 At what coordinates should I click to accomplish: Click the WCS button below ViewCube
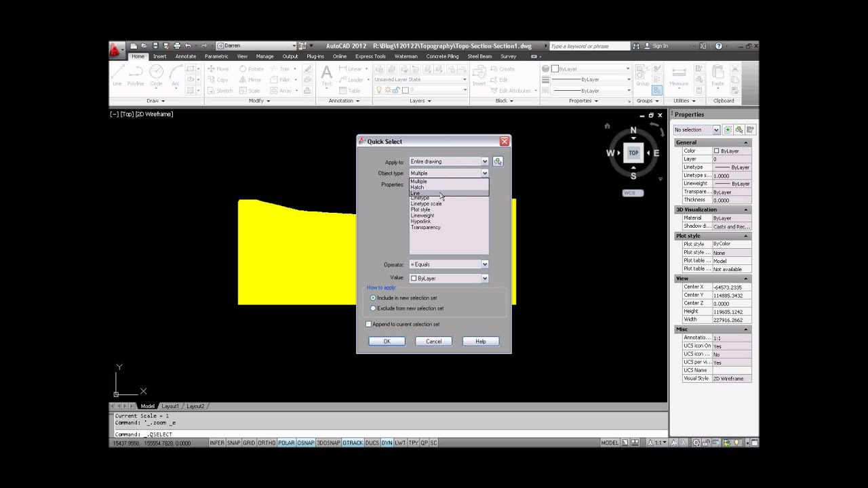[x=632, y=193]
